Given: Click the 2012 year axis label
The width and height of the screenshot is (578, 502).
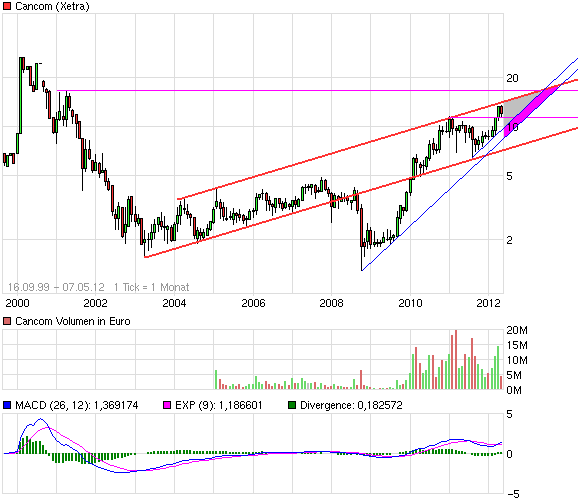Looking at the screenshot, I should pyautogui.click(x=488, y=303).
